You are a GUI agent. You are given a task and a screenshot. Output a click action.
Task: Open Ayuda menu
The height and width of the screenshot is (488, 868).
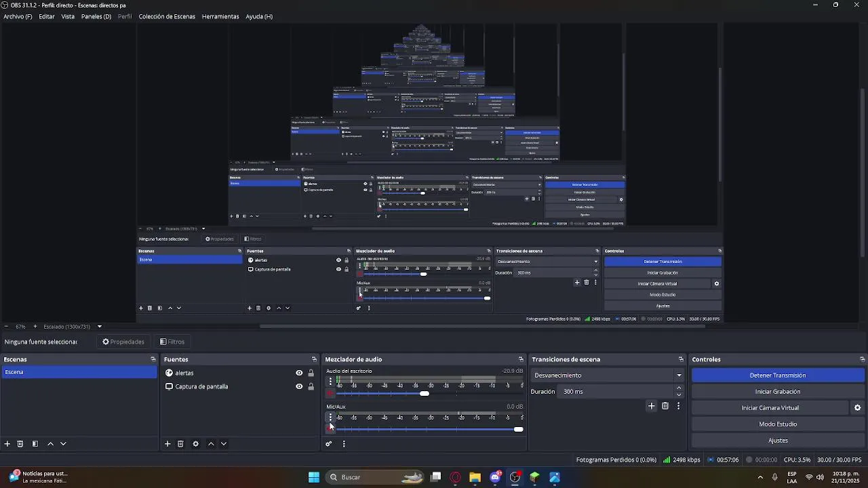pyautogui.click(x=259, y=16)
